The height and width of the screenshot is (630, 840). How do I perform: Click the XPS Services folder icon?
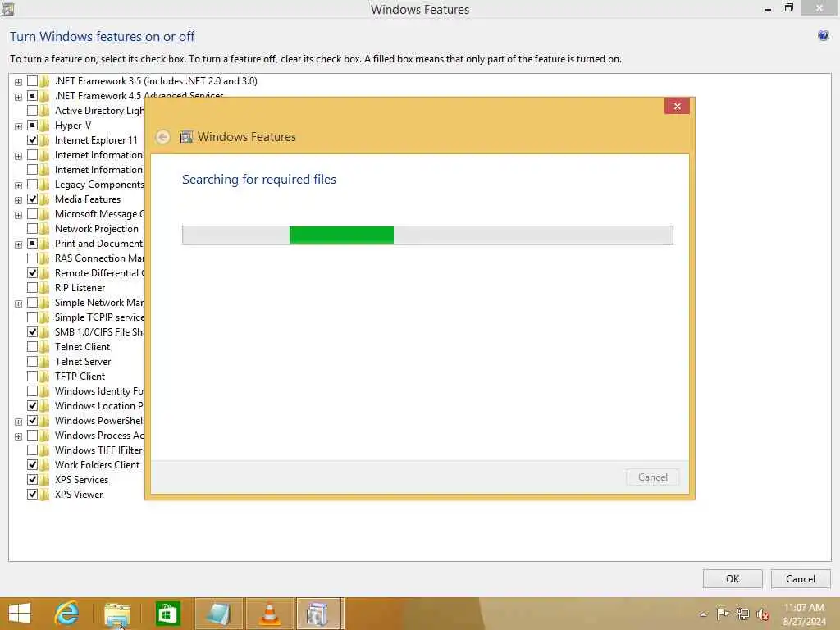pyautogui.click(x=44, y=479)
